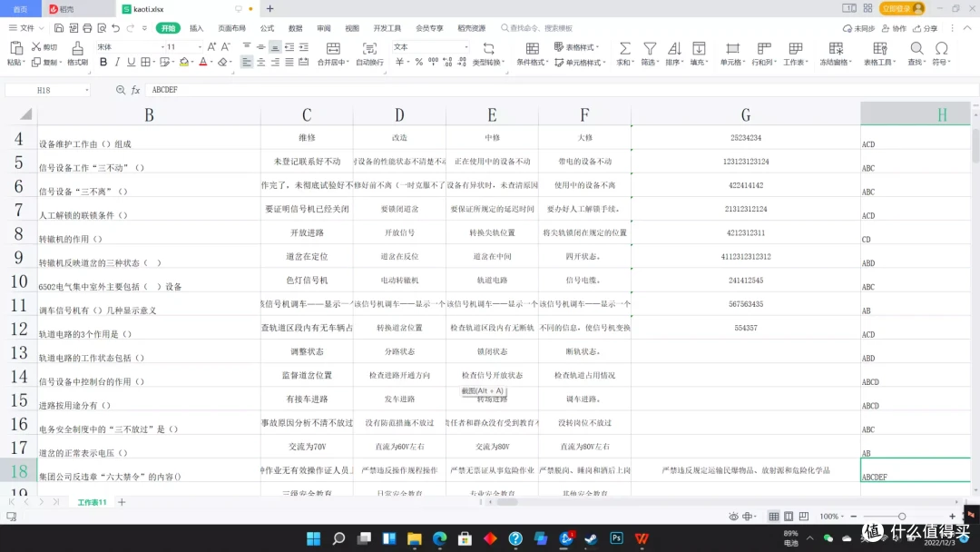
Task: Toggle Italic formatting
Action: (x=117, y=62)
